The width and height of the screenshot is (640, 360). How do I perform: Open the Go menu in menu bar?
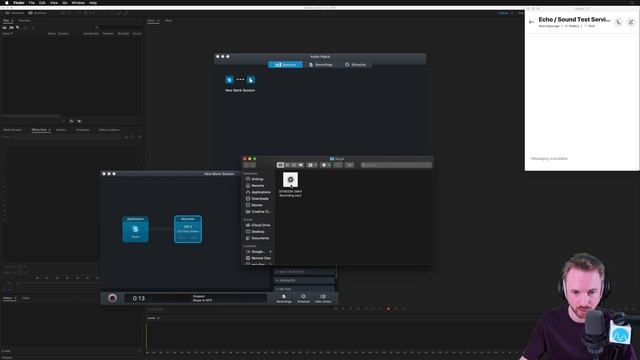pos(65,2)
